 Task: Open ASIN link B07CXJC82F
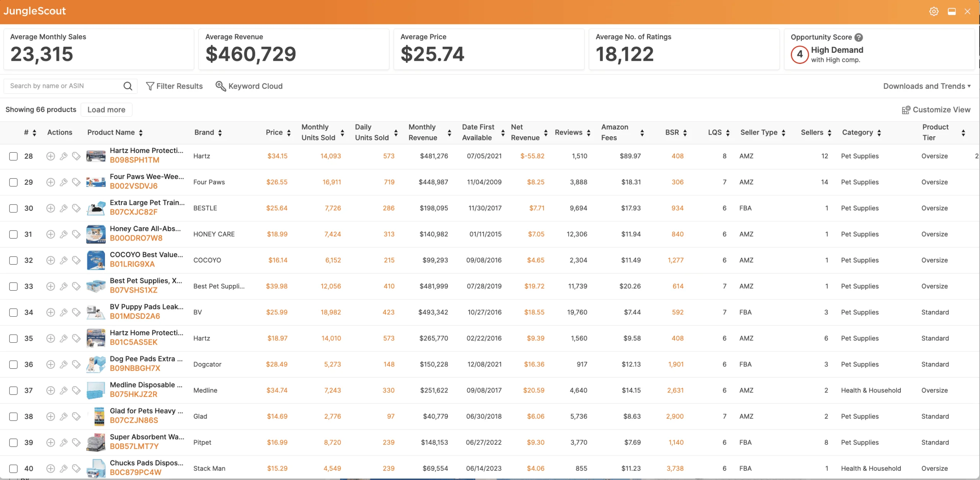click(x=134, y=212)
